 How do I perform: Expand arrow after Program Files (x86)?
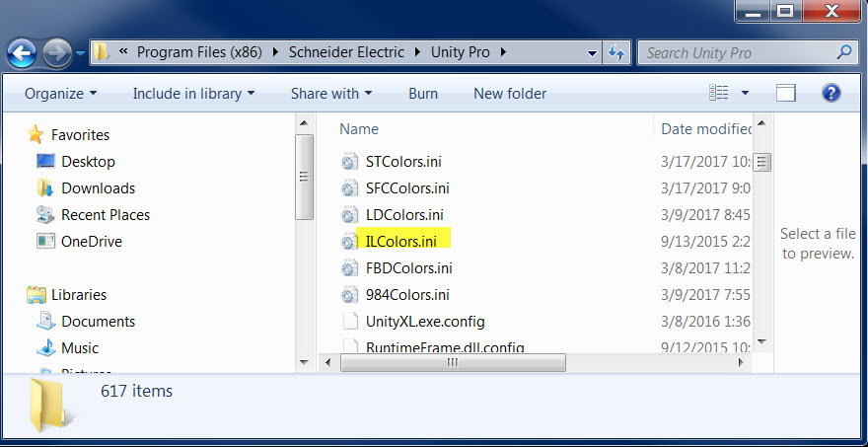275,52
